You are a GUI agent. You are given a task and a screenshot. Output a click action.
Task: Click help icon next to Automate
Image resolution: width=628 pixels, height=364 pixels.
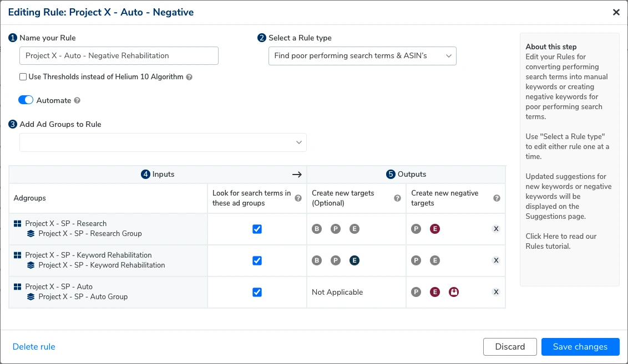click(77, 101)
